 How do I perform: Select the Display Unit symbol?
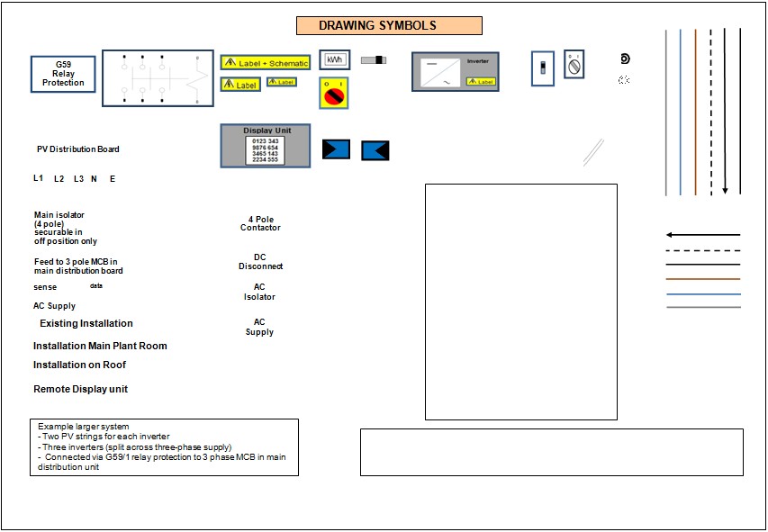[266, 146]
